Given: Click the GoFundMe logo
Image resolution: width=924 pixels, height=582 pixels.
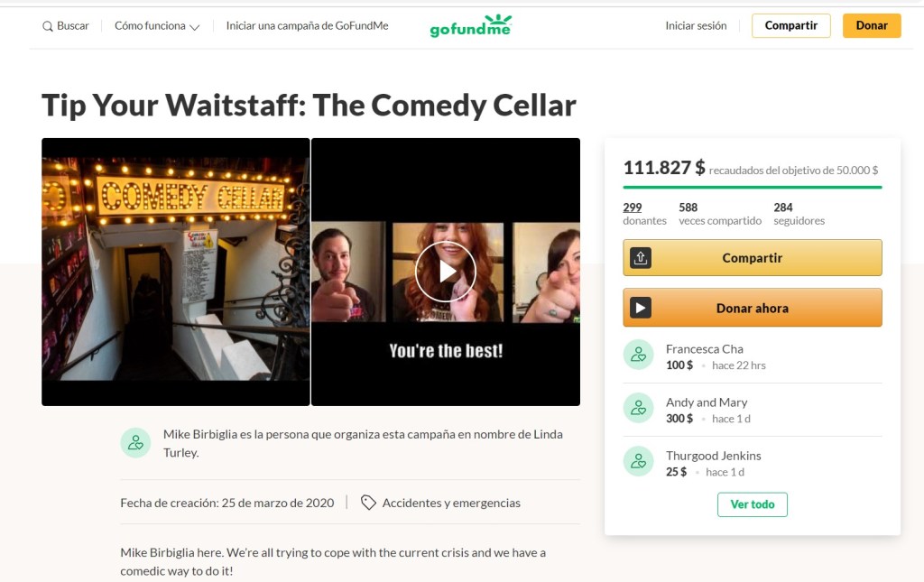Looking at the screenshot, I should pyautogui.click(x=470, y=25).
